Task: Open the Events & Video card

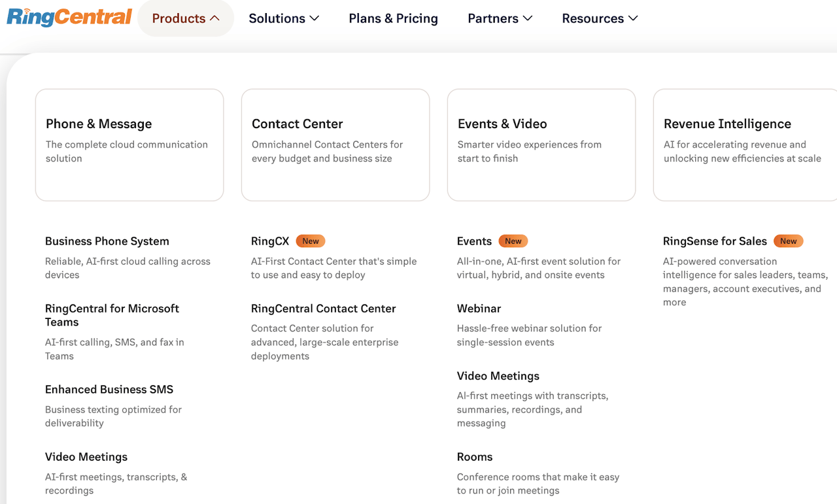Action: pos(541,144)
